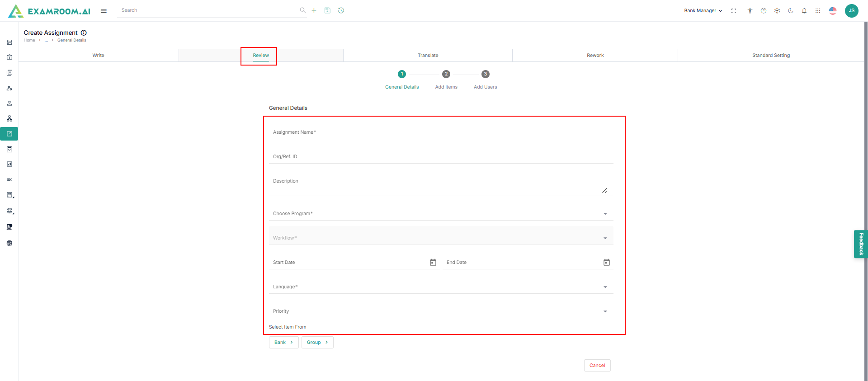The image size is (868, 381).
Task: Open the bar chart report sidebar icon
Action: tap(9, 165)
